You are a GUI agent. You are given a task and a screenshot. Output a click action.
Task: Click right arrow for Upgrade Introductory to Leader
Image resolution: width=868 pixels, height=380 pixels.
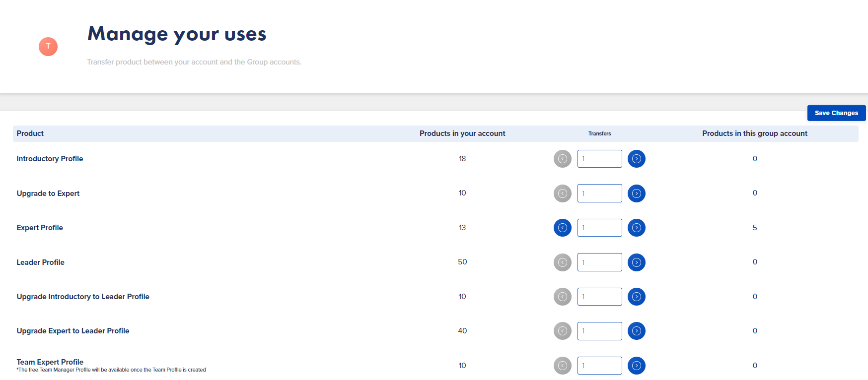[x=637, y=297]
